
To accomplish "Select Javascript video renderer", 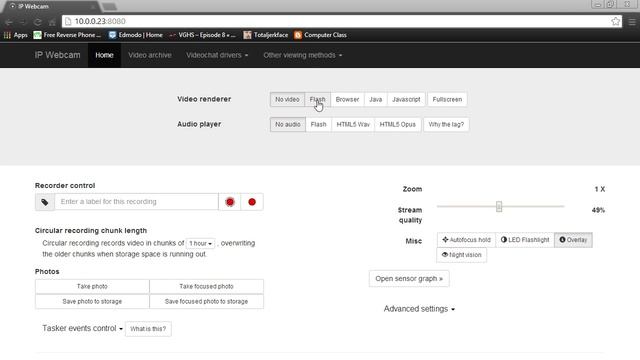I will point(406,99).
